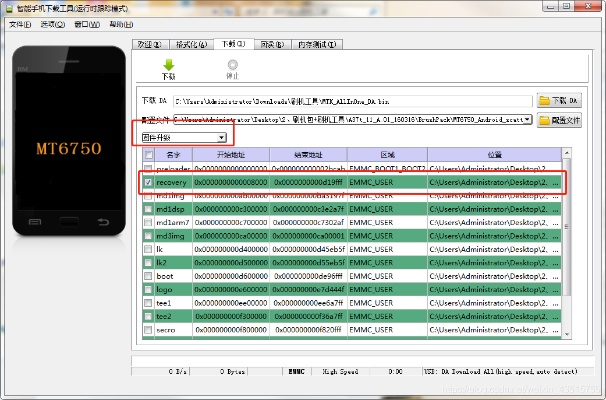Enable the boot partition checkbox
The height and width of the screenshot is (400, 606).
[149, 275]
